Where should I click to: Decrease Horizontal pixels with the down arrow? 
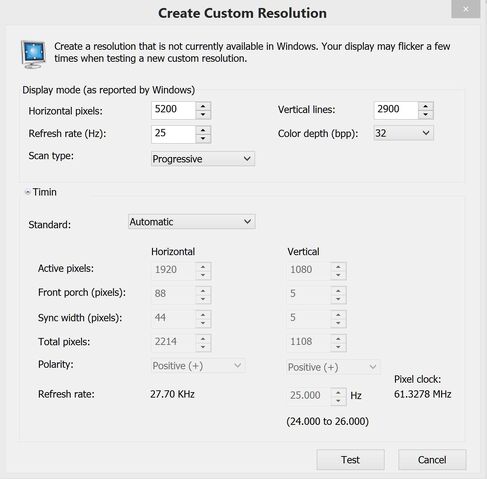click(203, 115)
